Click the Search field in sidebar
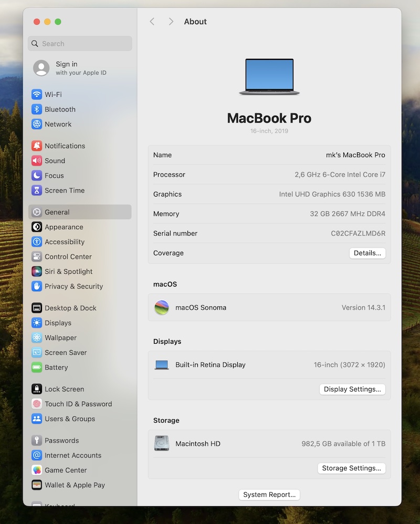The height and width of the screenshot is (524, 420). pos(80,44)
